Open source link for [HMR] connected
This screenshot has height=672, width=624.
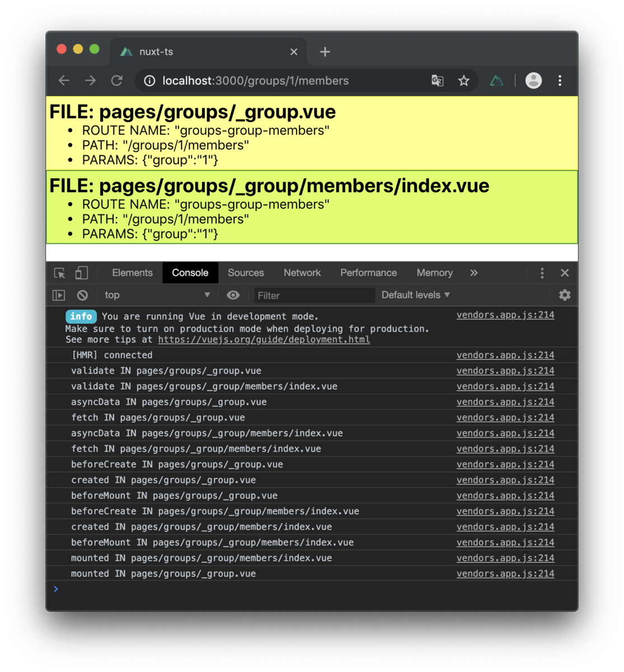(505, 355)
